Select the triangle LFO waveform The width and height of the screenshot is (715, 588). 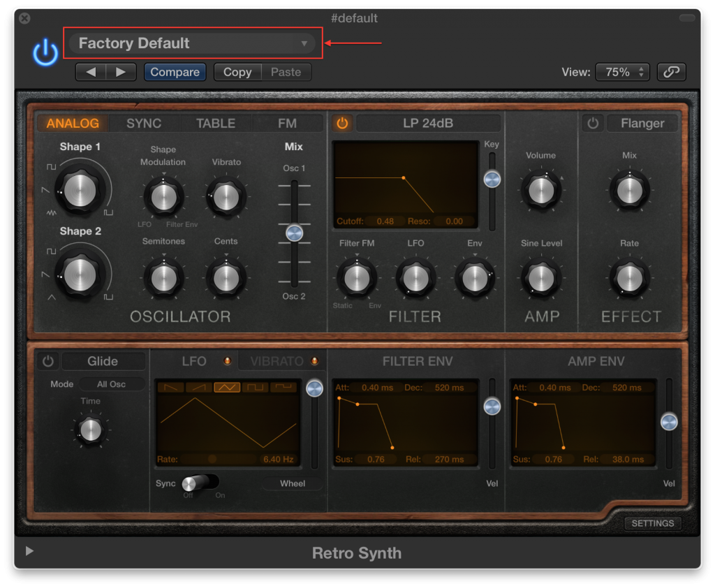coord(227,388)
